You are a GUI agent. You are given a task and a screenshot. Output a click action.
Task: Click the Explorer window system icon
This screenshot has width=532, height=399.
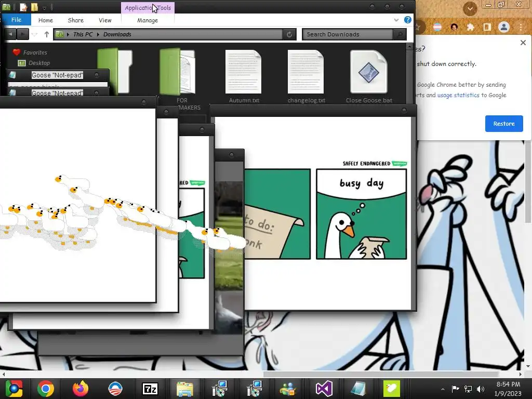(6, 7)
